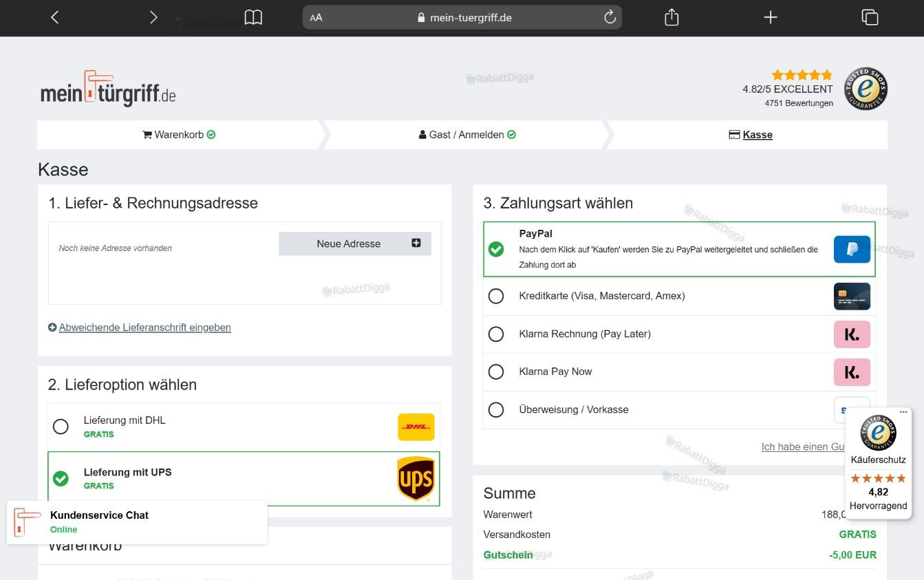Click the five-star 4.82/5 EXCELLENT rating
The width and height of the screenshot is (924, 580).
[x=788, y=82]
